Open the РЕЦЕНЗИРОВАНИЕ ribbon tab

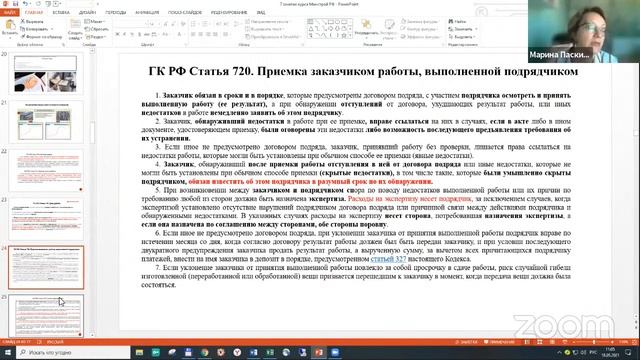pyautogui.click(x=229, y=12)
